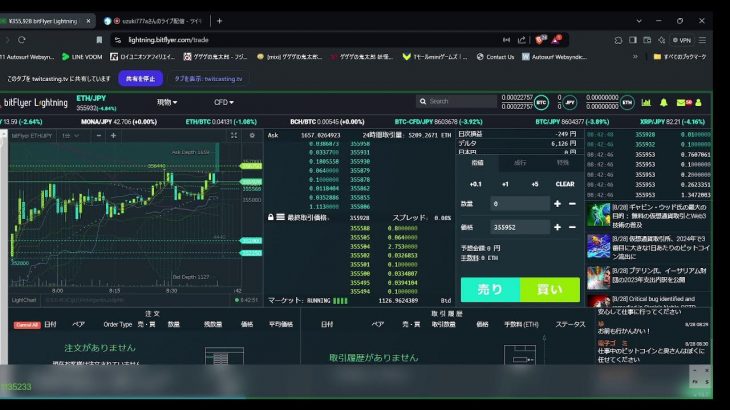The height and width of the screenshot is (410, 730).
Task: Switch to the ライブ配信 browser tab
Action: click(153, 21)
